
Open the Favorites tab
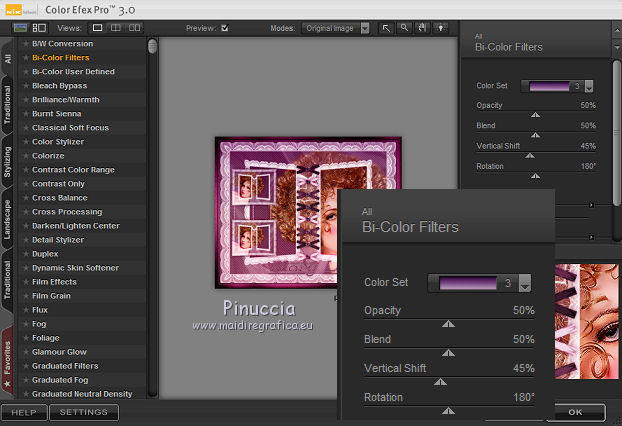(7, 363)
